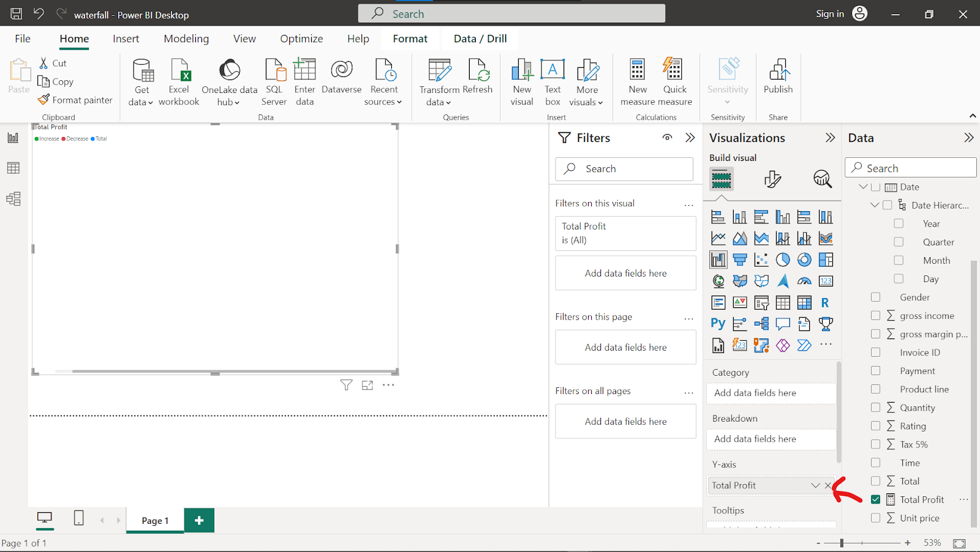
Task: Click Transform data icon
Action: [x=439, y=70]
